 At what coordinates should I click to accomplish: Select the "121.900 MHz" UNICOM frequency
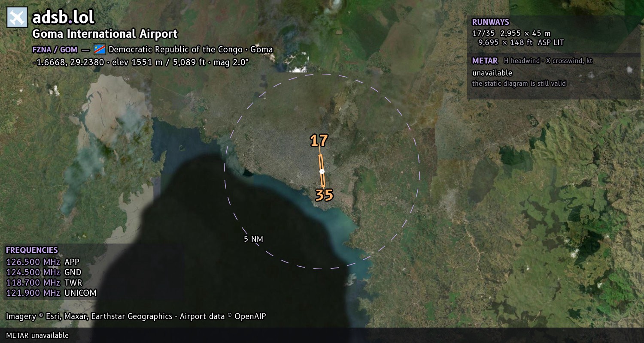(33, 293)
